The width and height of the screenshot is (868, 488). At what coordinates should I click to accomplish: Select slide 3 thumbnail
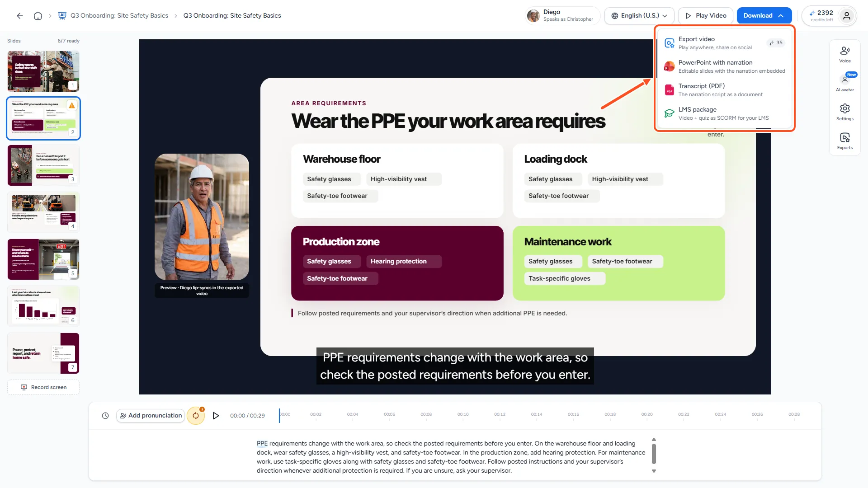[x=43, y=165]
